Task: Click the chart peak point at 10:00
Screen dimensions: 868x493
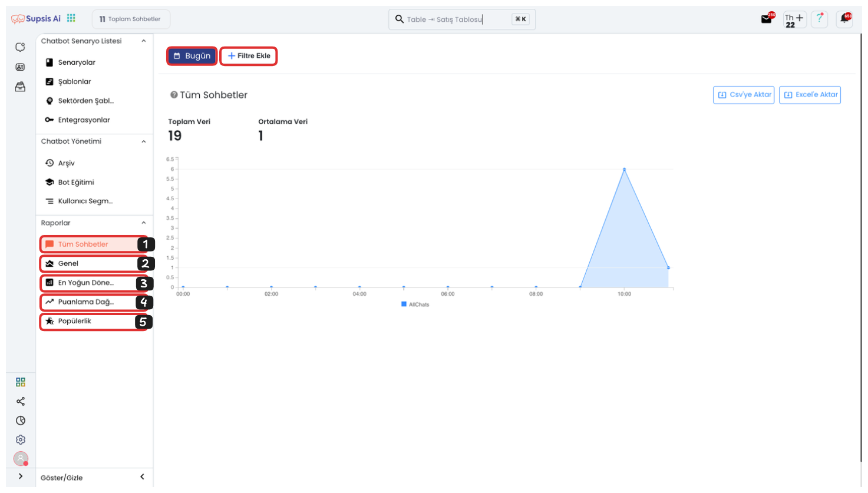Action: (624, 170)
